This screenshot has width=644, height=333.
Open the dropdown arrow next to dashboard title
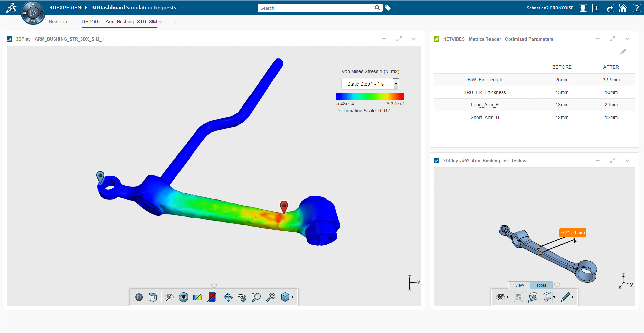[x=182, y=8]
